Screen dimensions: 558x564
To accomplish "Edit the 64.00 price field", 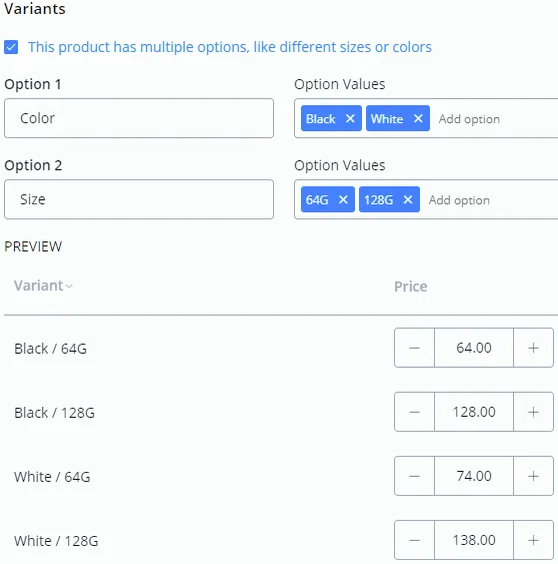I will click(474, 348).
